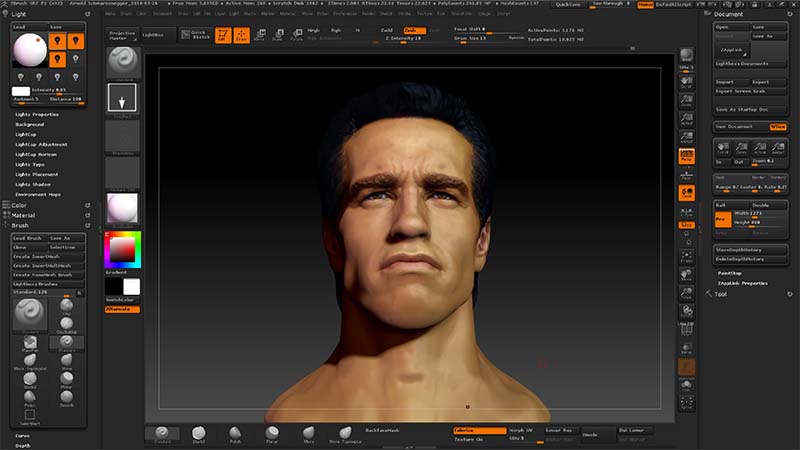Open the stroke type selector with arrow

122,97
